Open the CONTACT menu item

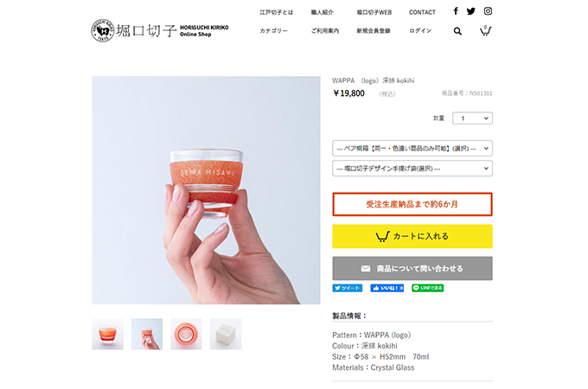click(x=422, y=12)
